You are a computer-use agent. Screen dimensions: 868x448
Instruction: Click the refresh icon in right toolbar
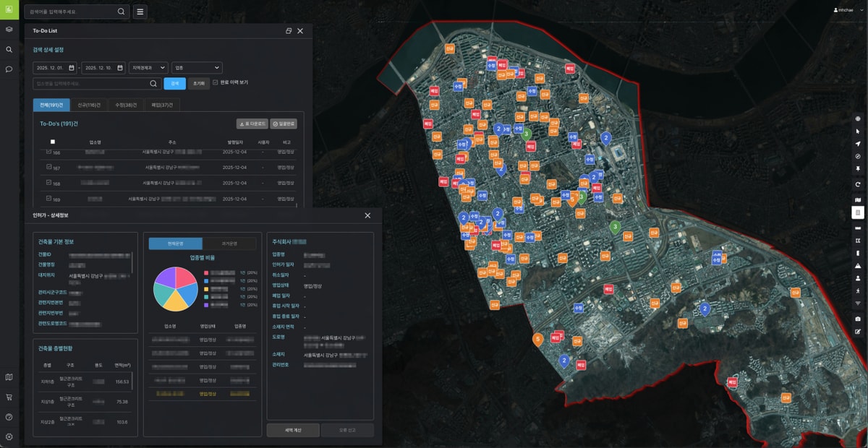click(858, 184)
